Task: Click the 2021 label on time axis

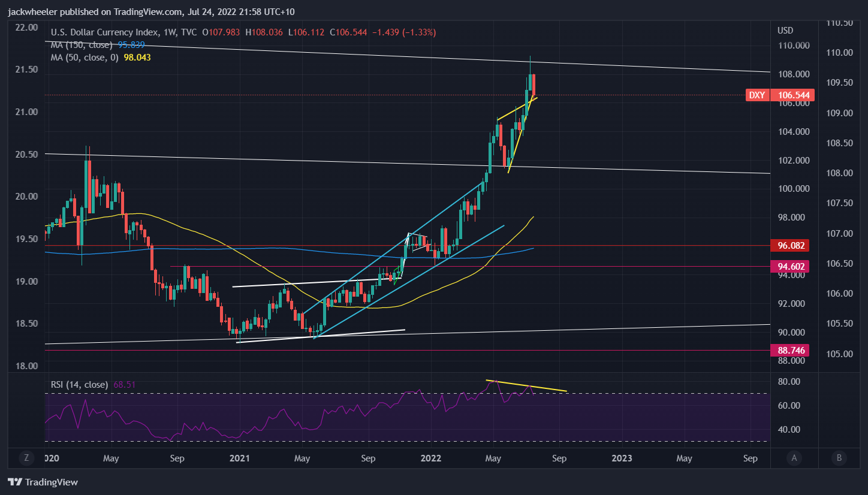Action: 239,458
